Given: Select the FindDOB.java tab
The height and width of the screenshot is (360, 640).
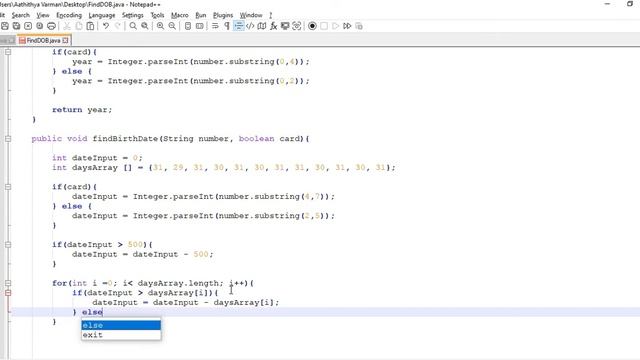Looking at the screenshot, I should pos(43,40).
